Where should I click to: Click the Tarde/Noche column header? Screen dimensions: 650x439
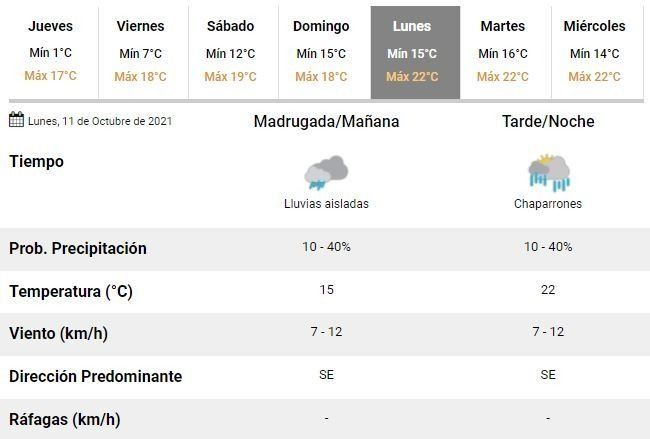548,122
